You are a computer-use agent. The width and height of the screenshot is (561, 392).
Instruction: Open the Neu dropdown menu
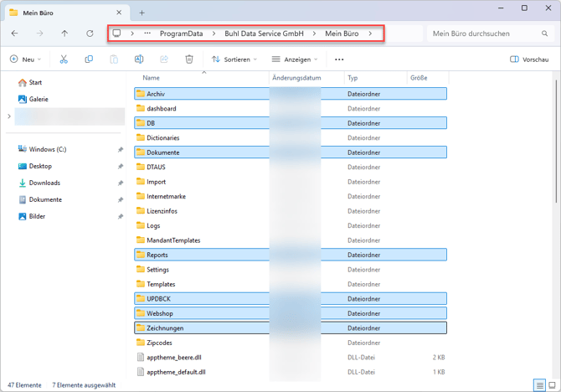coord(25,59)
